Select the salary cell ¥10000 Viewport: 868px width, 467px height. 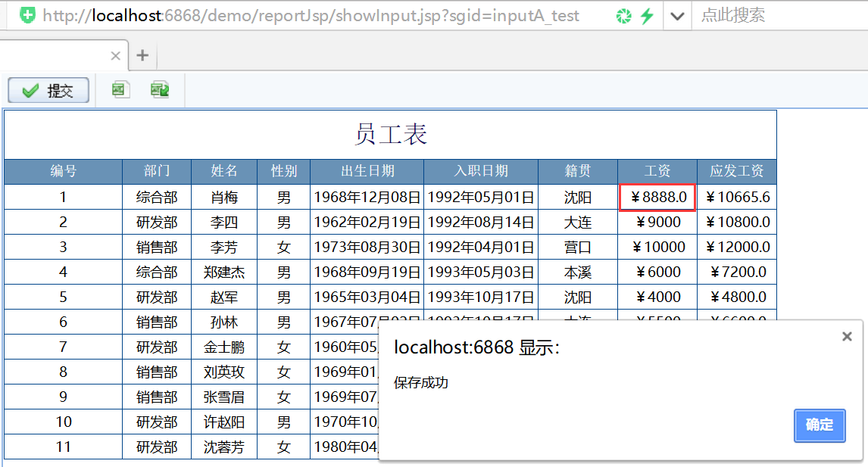coord(657,247)
